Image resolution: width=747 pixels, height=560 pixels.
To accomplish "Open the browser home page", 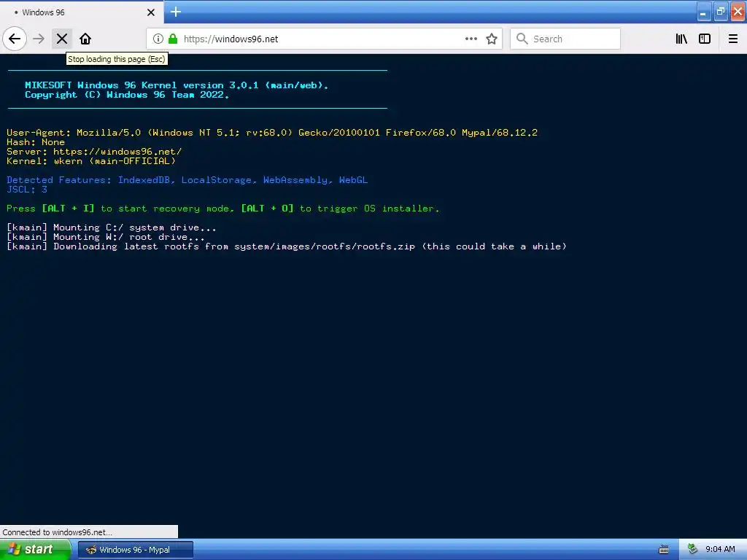I will coord(85,39).
